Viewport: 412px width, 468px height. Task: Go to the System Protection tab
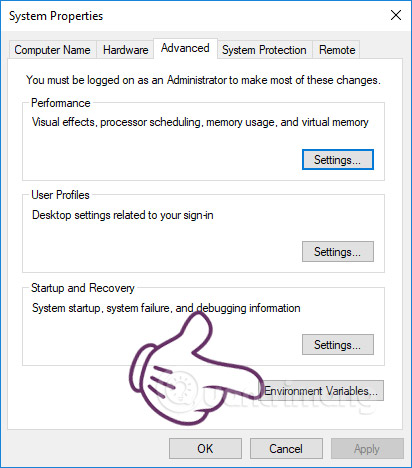(264, 50)
